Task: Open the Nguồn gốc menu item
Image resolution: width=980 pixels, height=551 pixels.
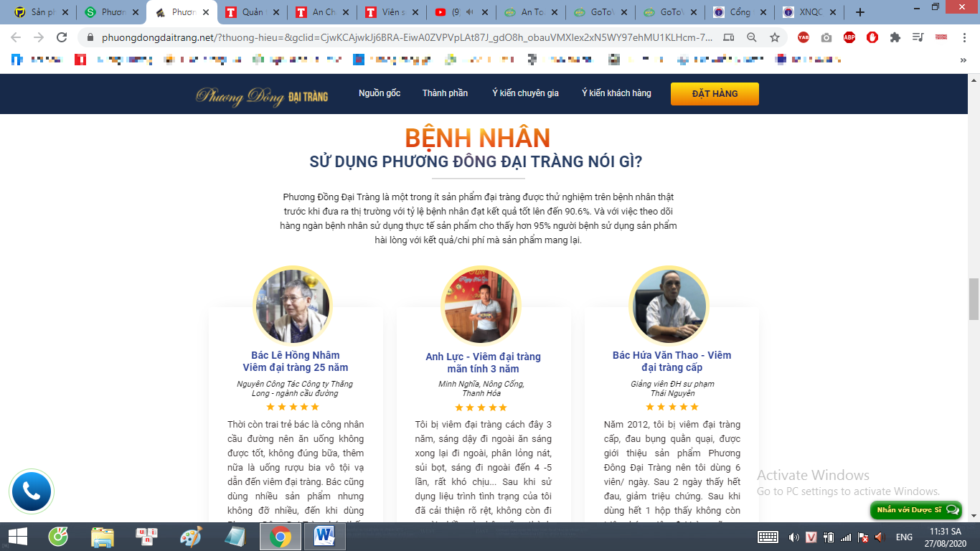Action: tap(380, 93)
